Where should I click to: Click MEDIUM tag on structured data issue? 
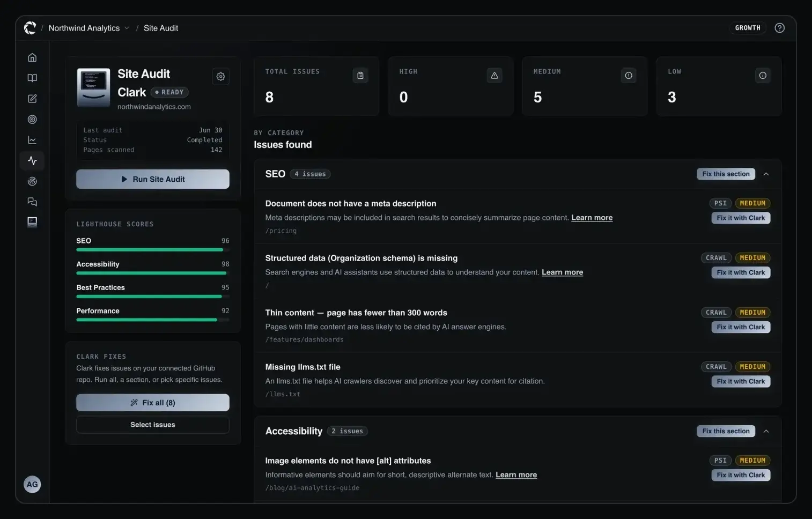coord(752,258)
